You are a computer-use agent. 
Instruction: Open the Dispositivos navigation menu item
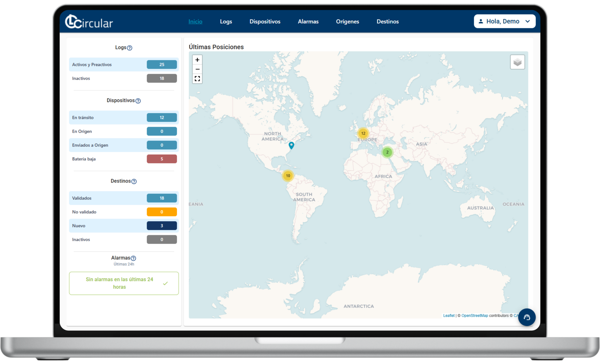click(x=265, y=22)
